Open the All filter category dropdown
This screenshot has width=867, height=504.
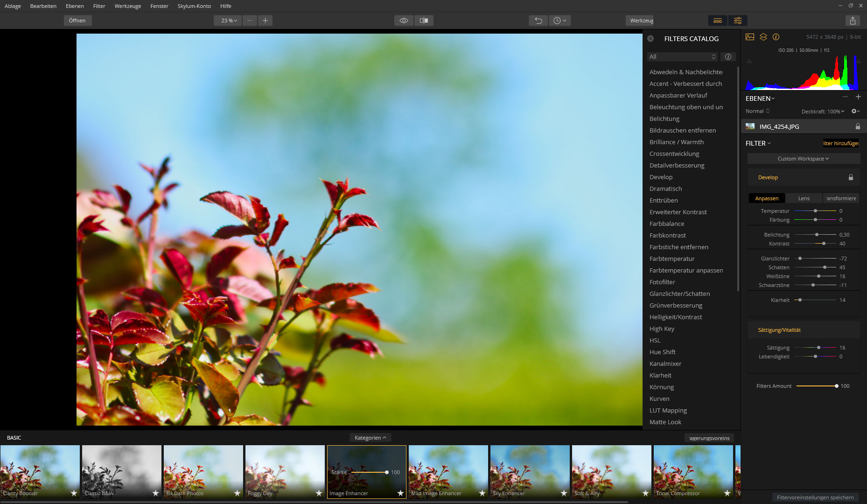click(682, 56)
